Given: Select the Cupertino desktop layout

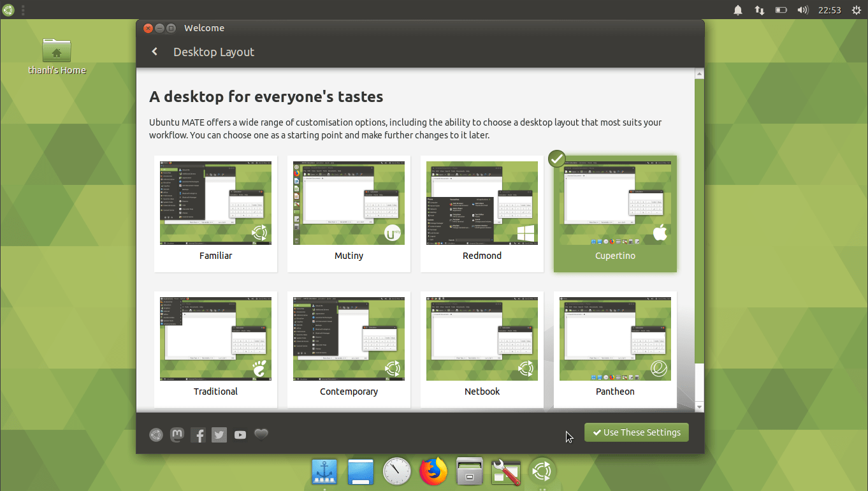Looking at the screenshot, I should (x=614, y=203).
